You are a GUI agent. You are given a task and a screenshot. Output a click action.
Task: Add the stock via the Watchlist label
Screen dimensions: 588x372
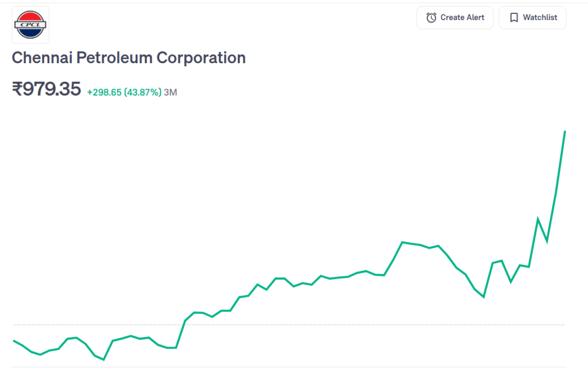click(540, 18)
